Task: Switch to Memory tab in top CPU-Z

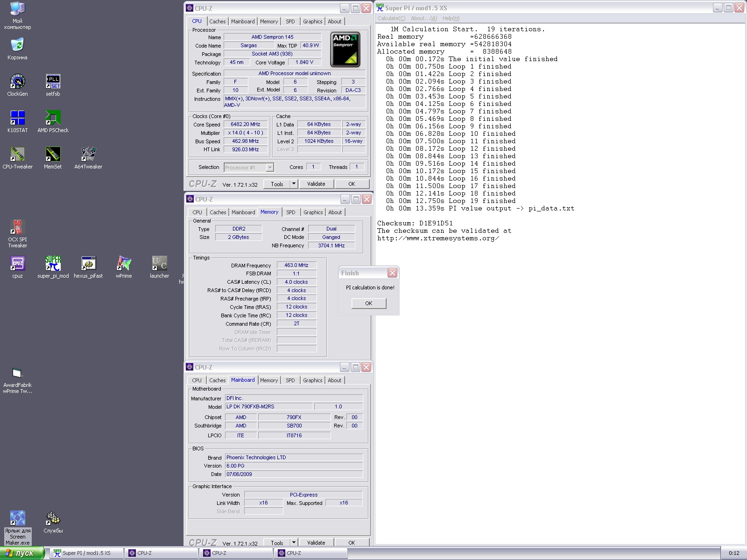Action: [x=269, y=21]
